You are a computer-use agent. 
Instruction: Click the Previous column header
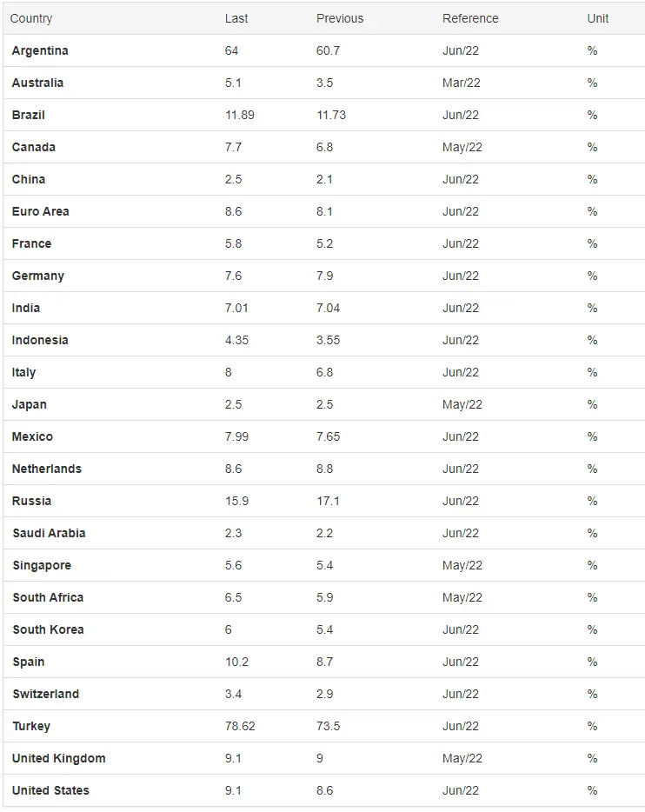(340, 18)
